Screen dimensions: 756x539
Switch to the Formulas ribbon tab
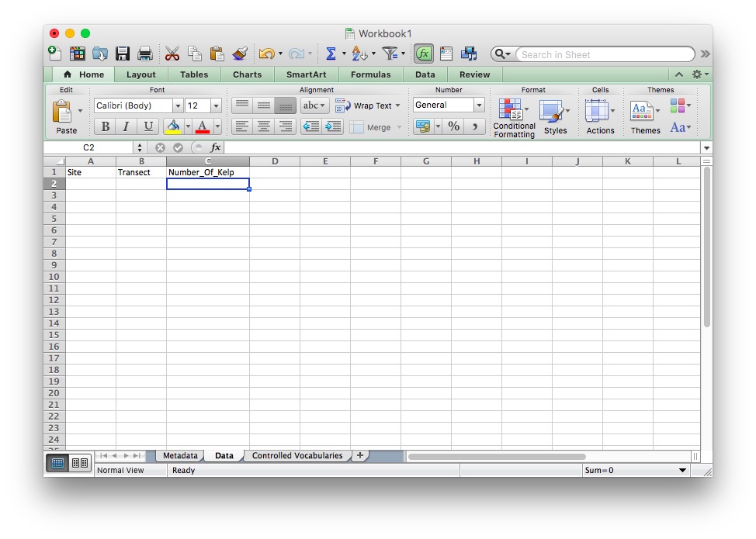(x=370, y=74)
